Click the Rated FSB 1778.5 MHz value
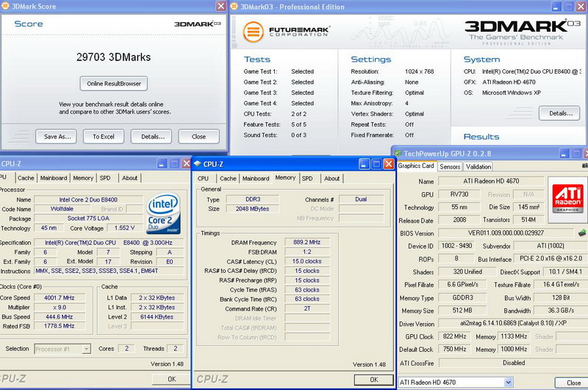 pyautogui.click(x=60, y=326)
